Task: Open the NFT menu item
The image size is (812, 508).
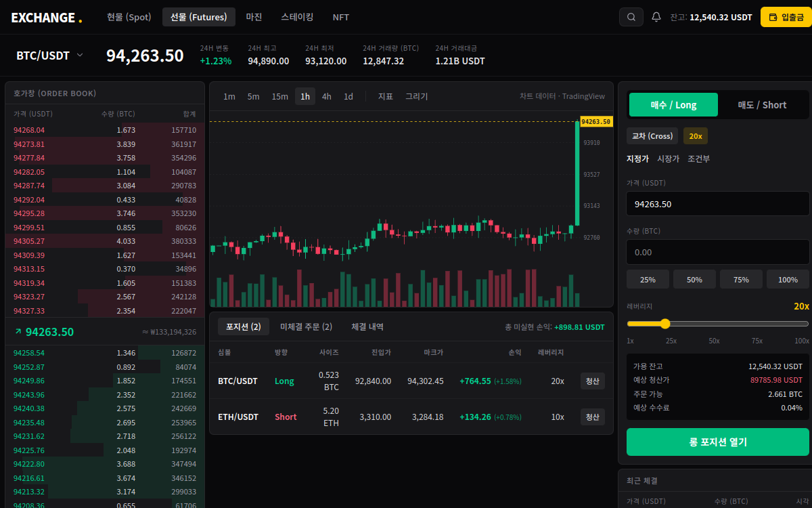Action: 341,17
